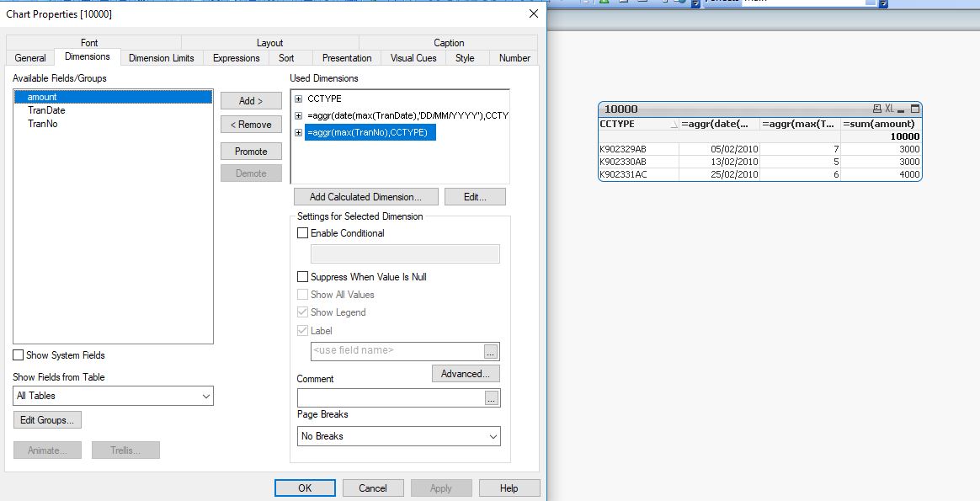Check Suppress When Value Is Null
Image resolution: width=980 pixels, height=501 pixels.
(x=303, y=277)
